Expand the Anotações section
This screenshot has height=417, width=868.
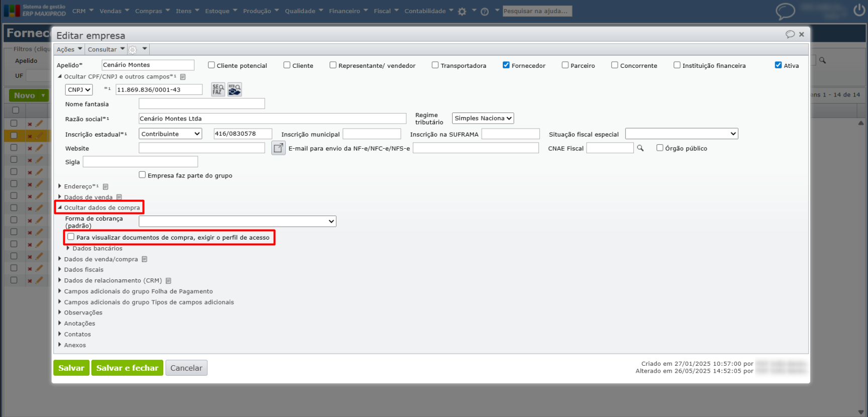[x=77, y=324]
